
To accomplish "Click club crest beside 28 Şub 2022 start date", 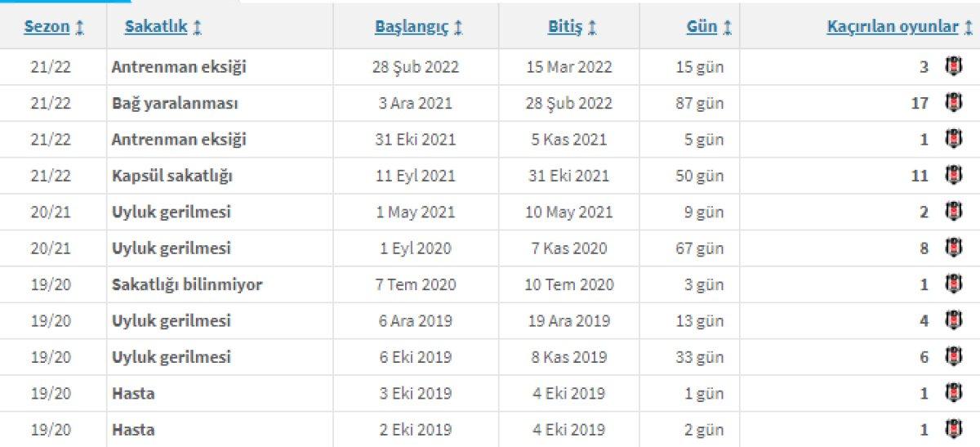I will (x=952, y=66).
